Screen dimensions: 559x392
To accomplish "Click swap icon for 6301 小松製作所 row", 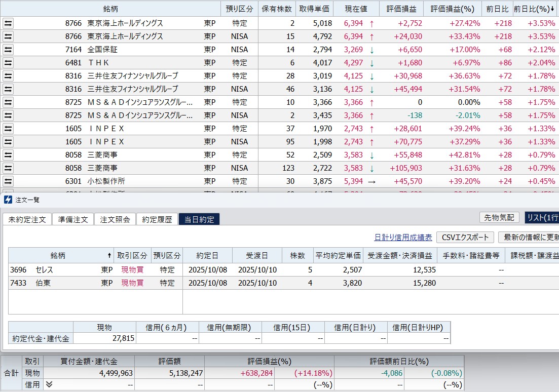I will point(8,182).
